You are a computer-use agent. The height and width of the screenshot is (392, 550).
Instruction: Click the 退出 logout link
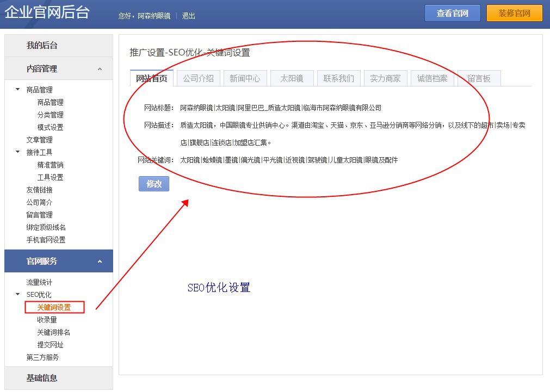pos(189,16)
